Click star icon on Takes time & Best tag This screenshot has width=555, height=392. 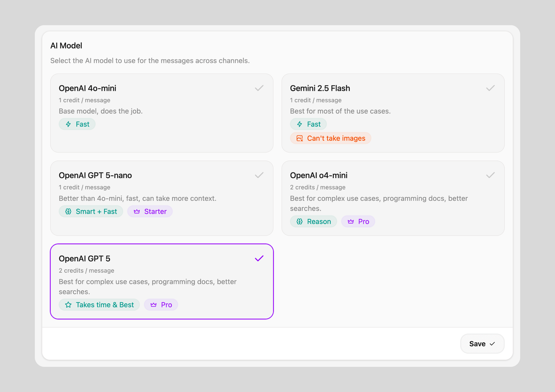pos(68,305)
